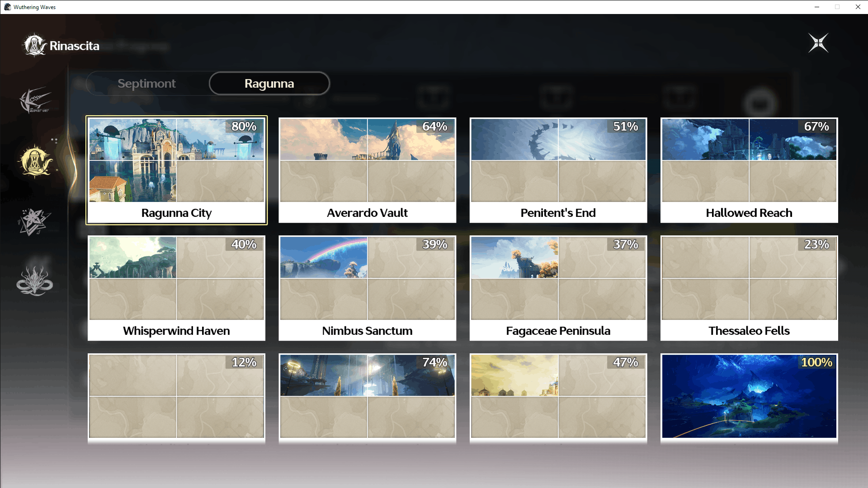Select the first region emblem in sidebar
Image resolution: width=868 pixels, height=488 pixels.
[35, 100]
